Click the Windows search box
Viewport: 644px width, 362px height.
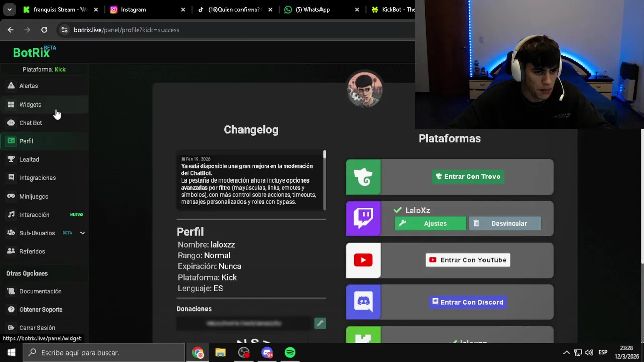[x=104, y=353]
